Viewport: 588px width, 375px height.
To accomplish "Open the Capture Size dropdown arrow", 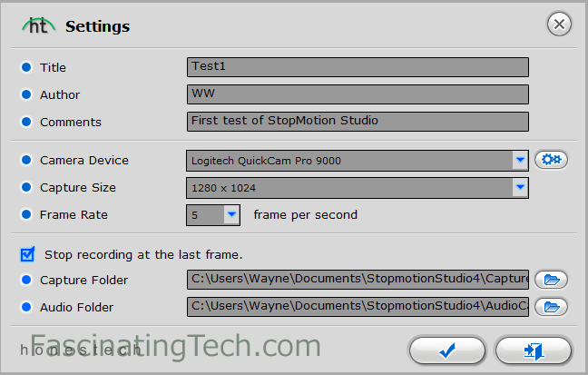I will click(520, 188).
